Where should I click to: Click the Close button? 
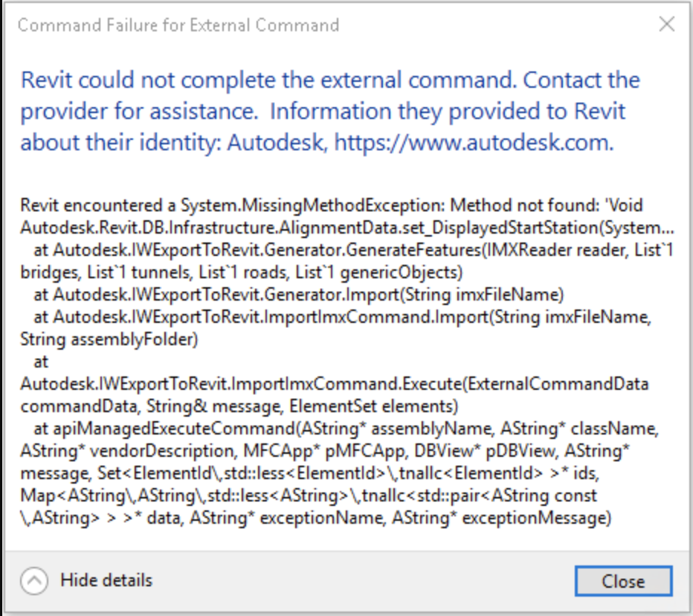click(x=623, y=581)
